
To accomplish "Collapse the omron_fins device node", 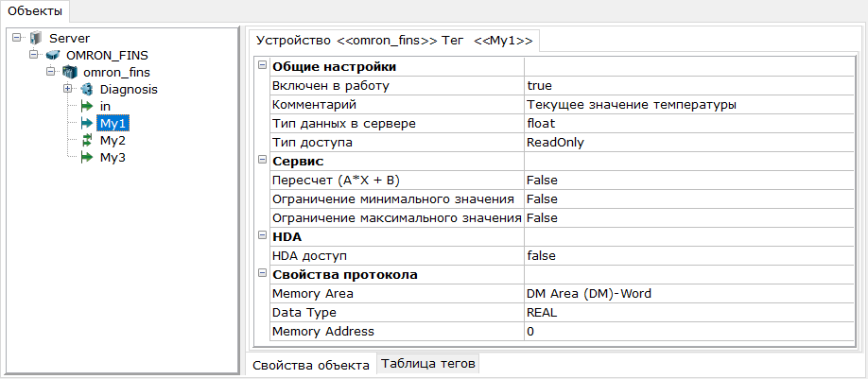I will tap(50, 72).
